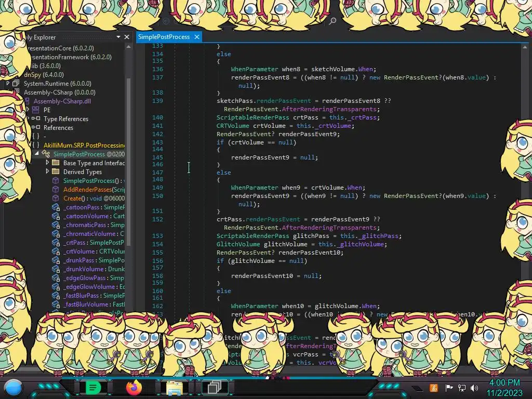Select the dnSpy (6.4.0.0) assembly row
532x399 pixels.
tap(44, 74)
